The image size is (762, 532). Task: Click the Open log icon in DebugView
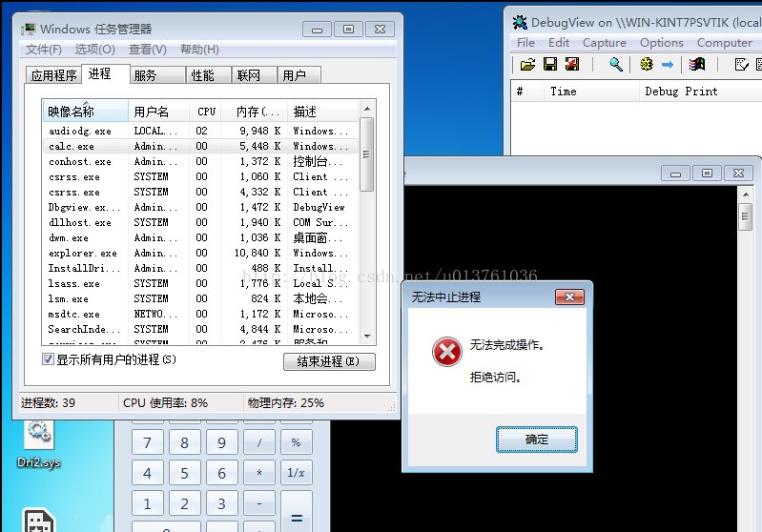click(527, 64)
